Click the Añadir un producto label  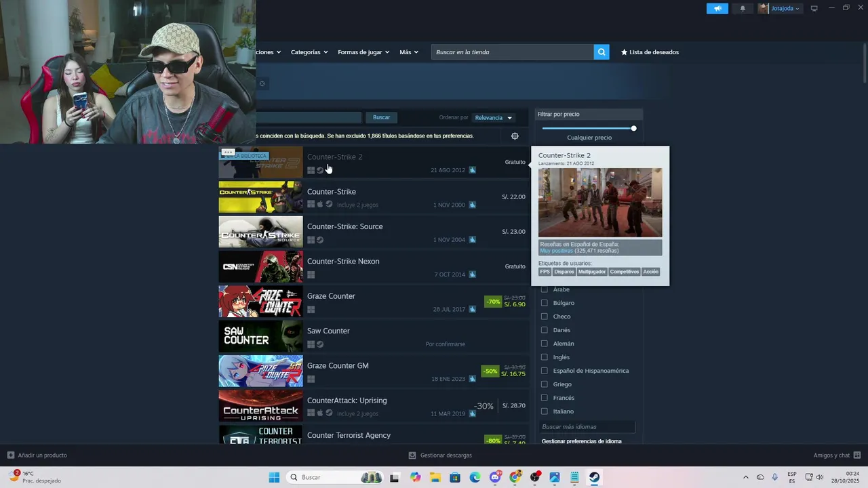click(43, 455)
